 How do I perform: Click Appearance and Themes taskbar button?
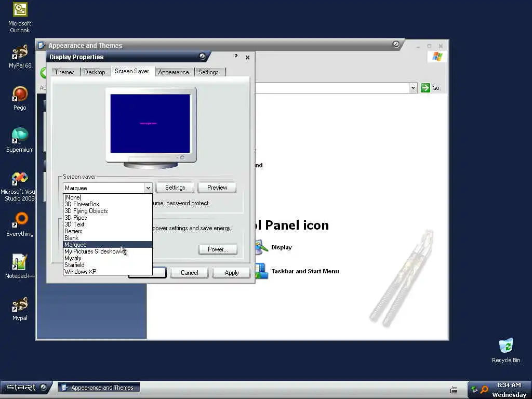(x=99, y=388)
